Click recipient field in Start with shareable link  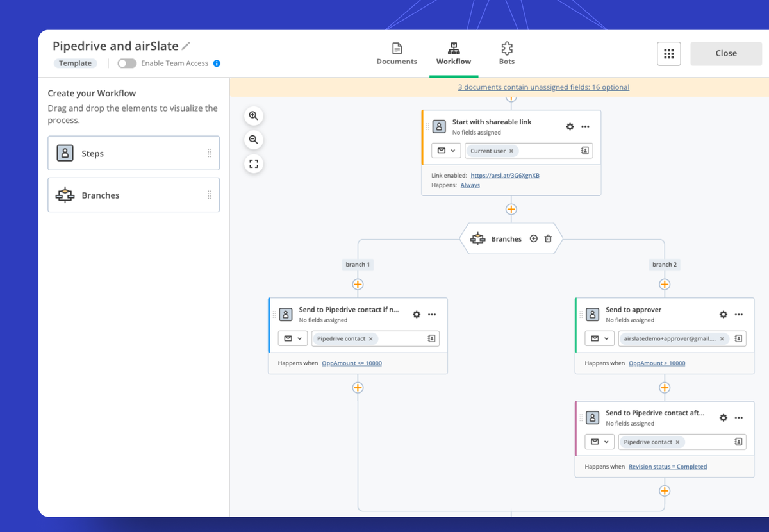point(529,151)
